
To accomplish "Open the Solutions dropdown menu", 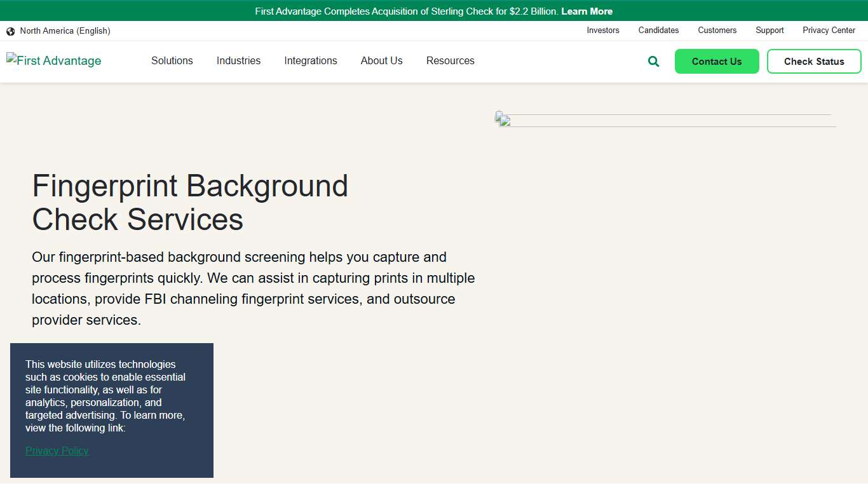I will [172, 60].
